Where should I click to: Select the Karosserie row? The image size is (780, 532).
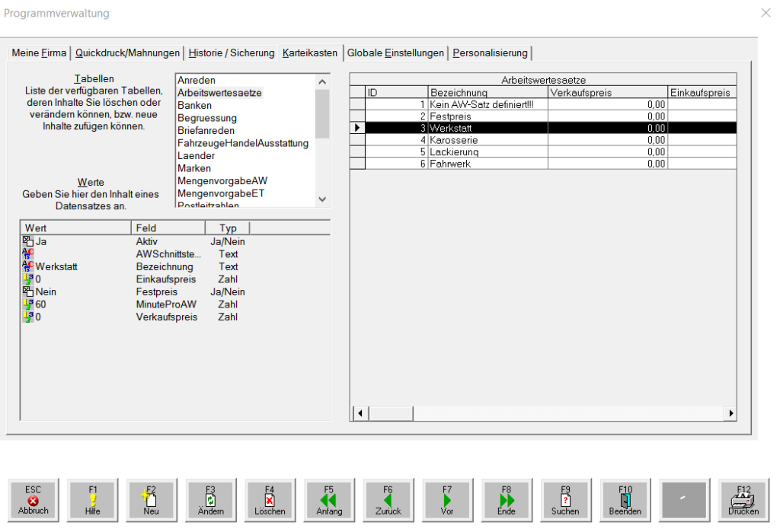(x=543, y=140)
